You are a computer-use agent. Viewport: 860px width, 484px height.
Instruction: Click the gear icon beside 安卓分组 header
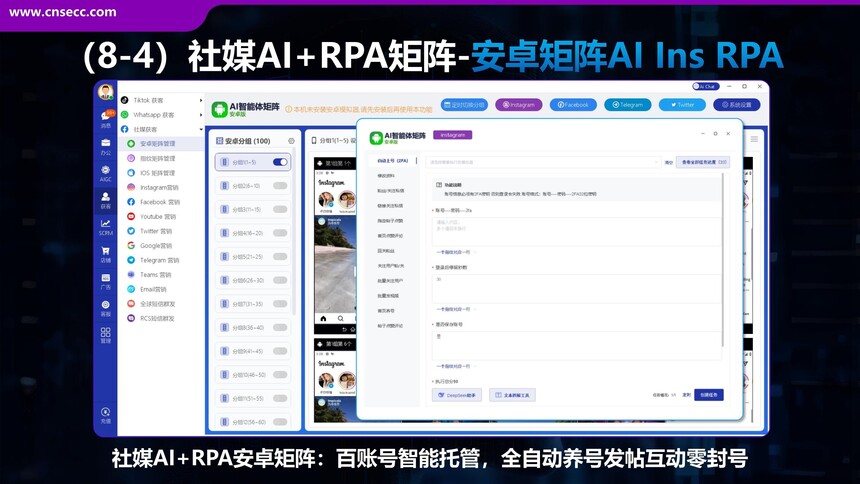tap(291, 141)
